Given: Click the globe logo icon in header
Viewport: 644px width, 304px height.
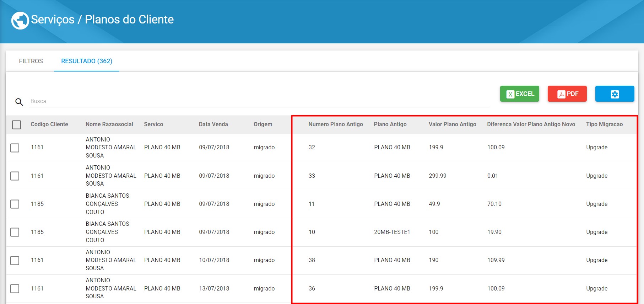Looking at the screenshot, I should point(20,20).
